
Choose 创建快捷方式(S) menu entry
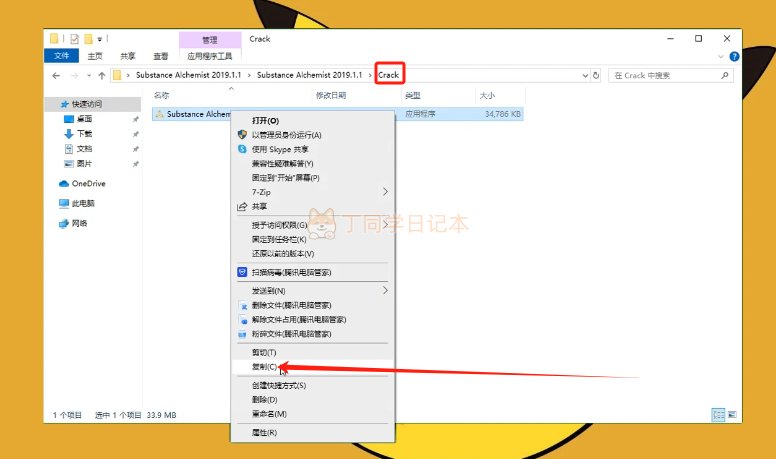313,385
